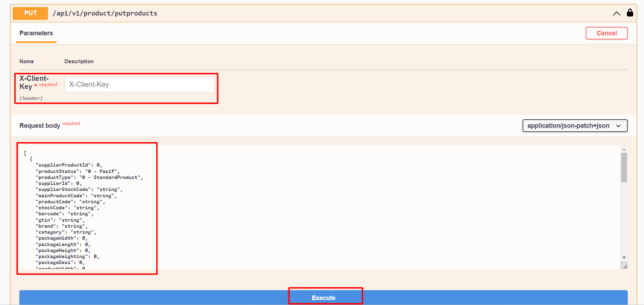Screen dimensions: 644x305
Task: Click the Description column header
Action: (x=79, y=61)
